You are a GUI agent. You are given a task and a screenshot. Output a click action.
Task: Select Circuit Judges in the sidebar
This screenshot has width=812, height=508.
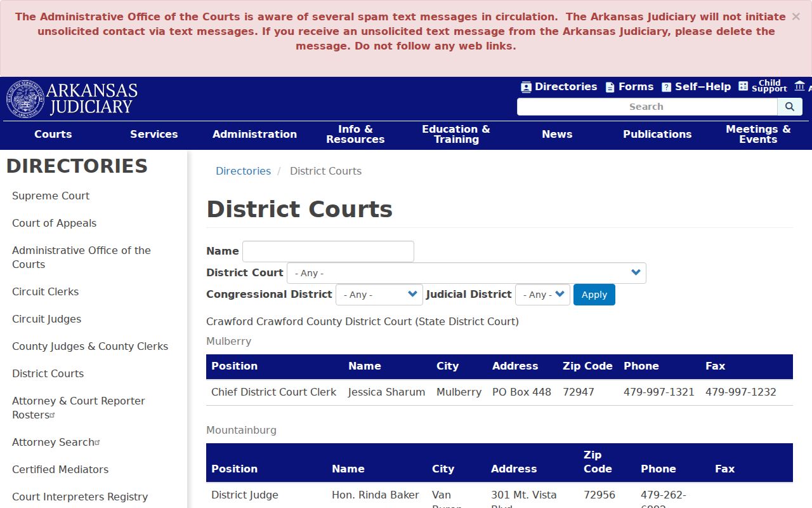[x=47, y=319]
